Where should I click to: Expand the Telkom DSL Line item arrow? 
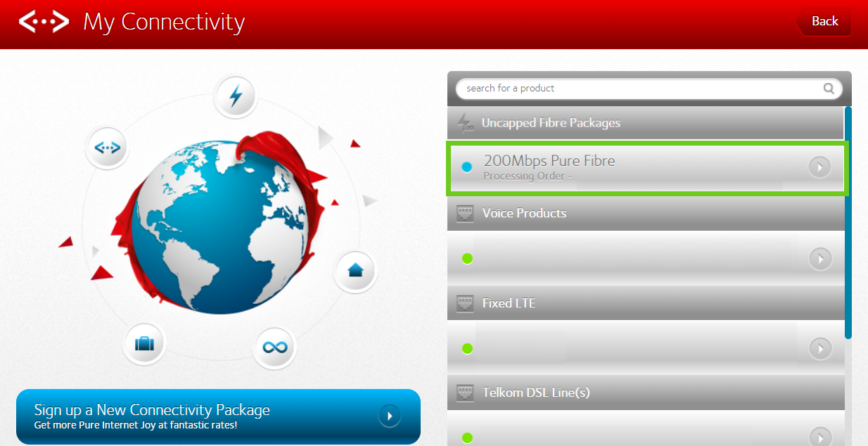pyautogui.click(x=819, y=437)
